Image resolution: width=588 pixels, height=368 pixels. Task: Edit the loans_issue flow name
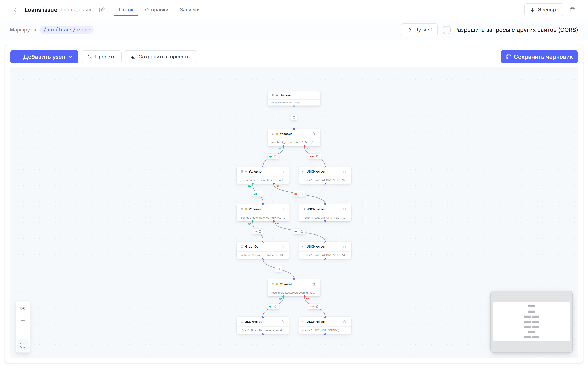tap(102, 10)
